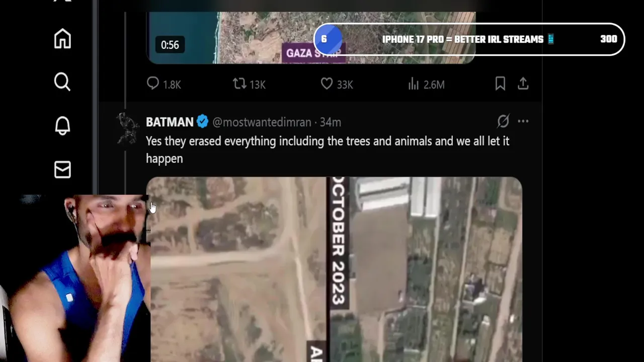Share the tweet via upload icon
644x362 pixels.
523,83
